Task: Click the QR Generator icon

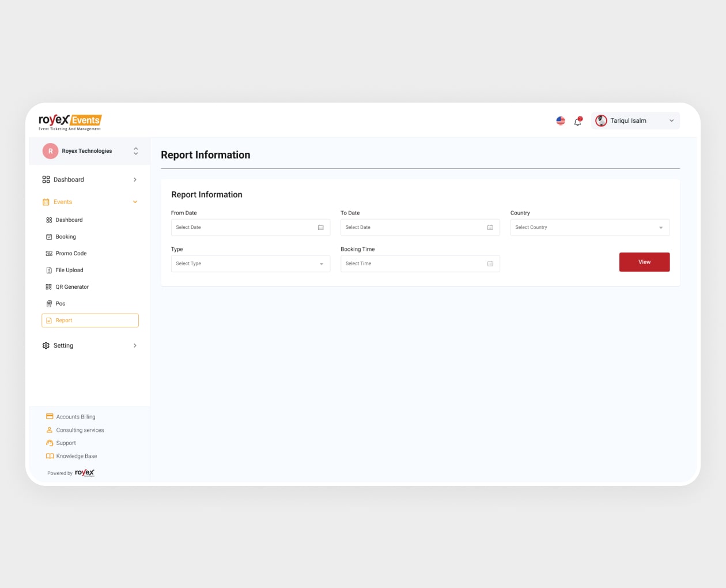Action: pos(49,287)
